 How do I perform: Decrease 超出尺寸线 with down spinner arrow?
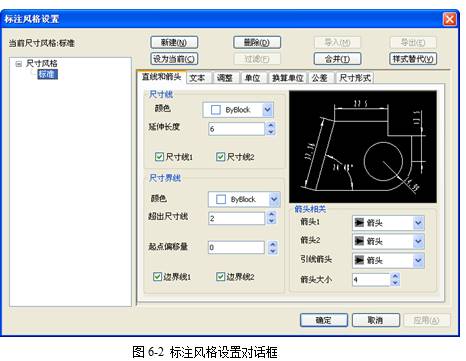click(x=272, y=221)
